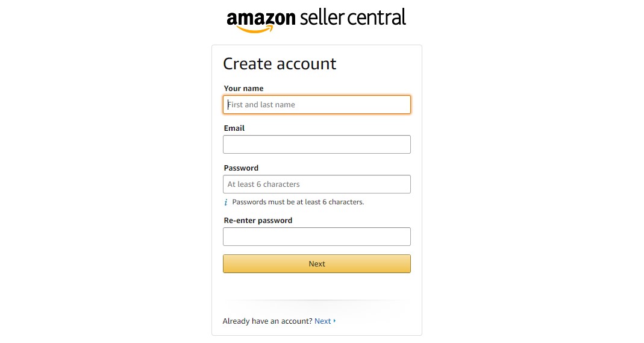Click the Passwords must be at least 6 characters hint
The image size is (644, 343).
click(x=298, y=202)
